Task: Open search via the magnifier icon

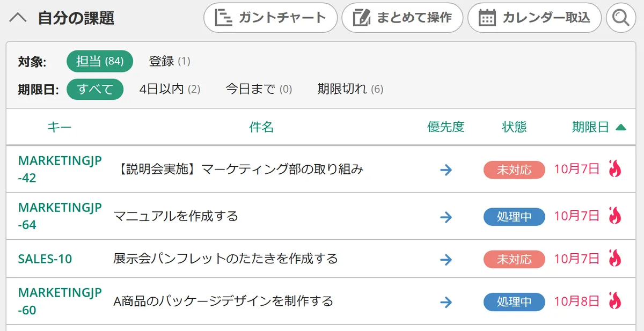Action: click(x=621, y=18)
